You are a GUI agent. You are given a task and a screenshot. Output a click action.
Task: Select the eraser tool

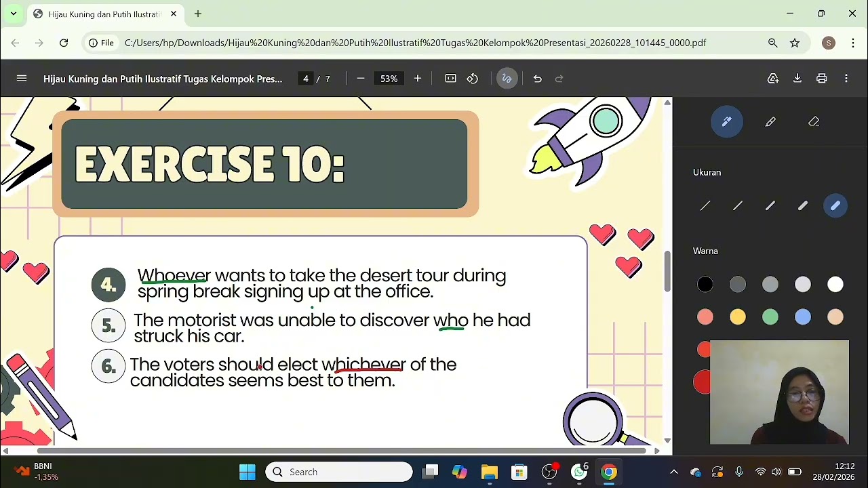(x=814, y=122)
